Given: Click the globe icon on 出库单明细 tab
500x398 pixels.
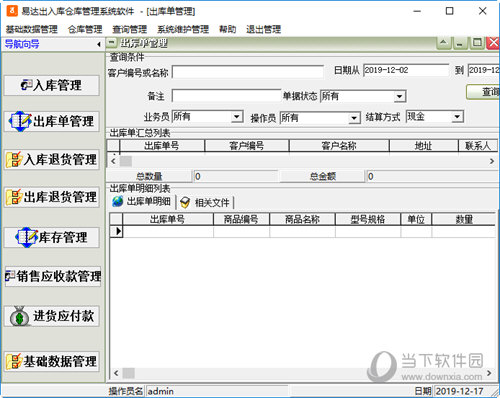Looking at the screenshot, I should point(117,201).
